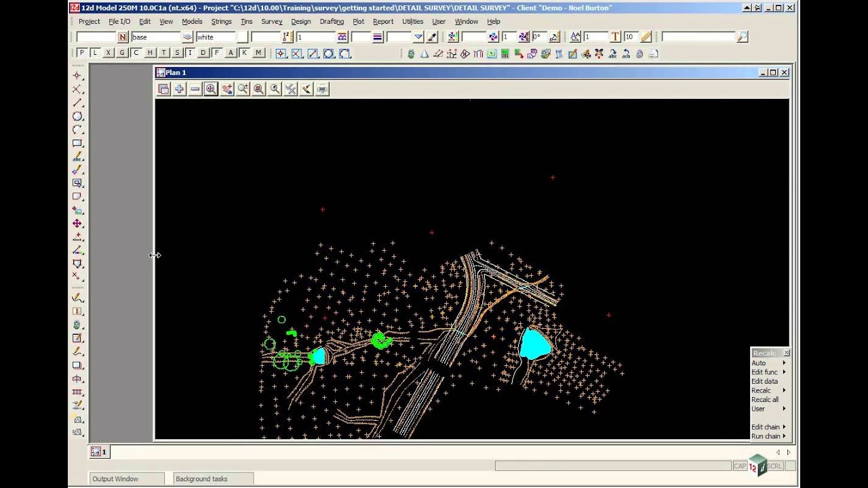Click the crossed-lines icon in Plan 1 toolbar

290,89
